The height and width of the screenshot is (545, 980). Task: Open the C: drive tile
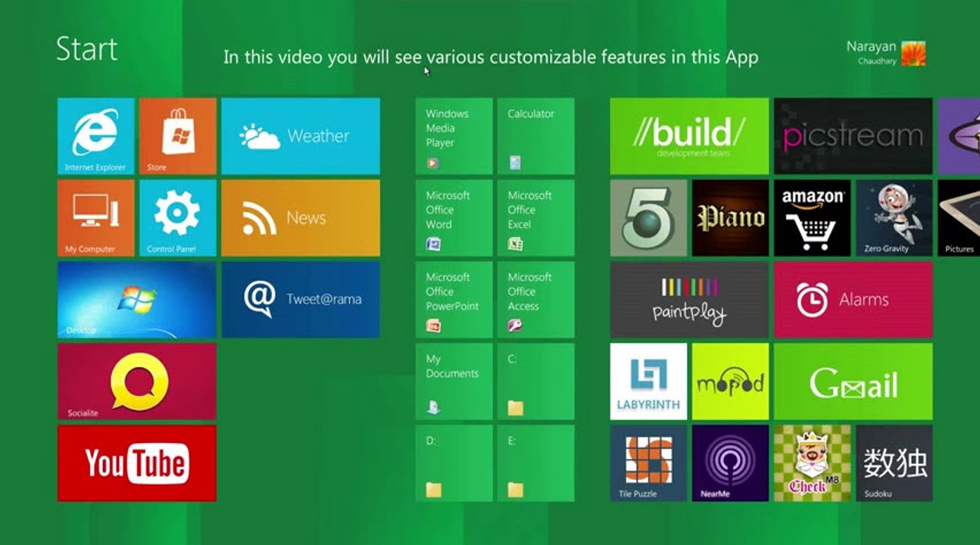pos(536,381)
